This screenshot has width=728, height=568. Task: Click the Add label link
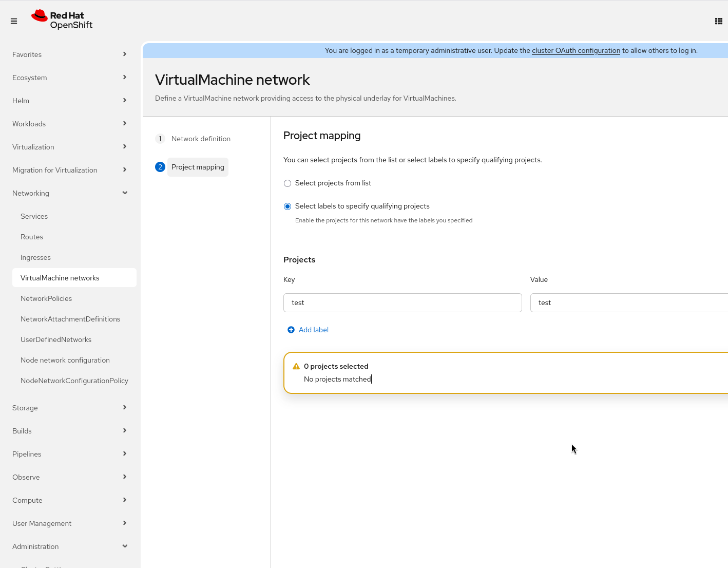point(314,330)
